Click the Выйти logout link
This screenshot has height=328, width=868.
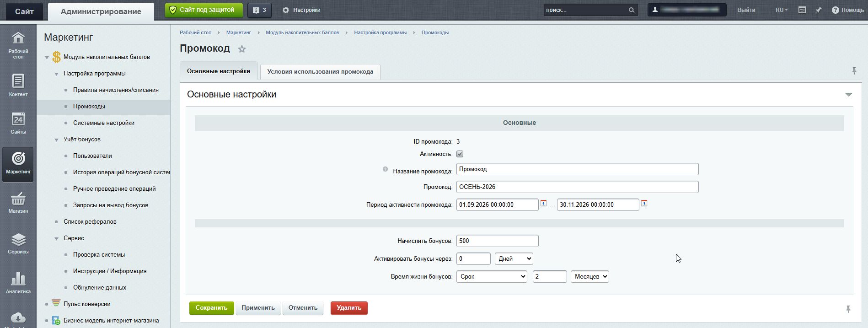tap(746, 10)
